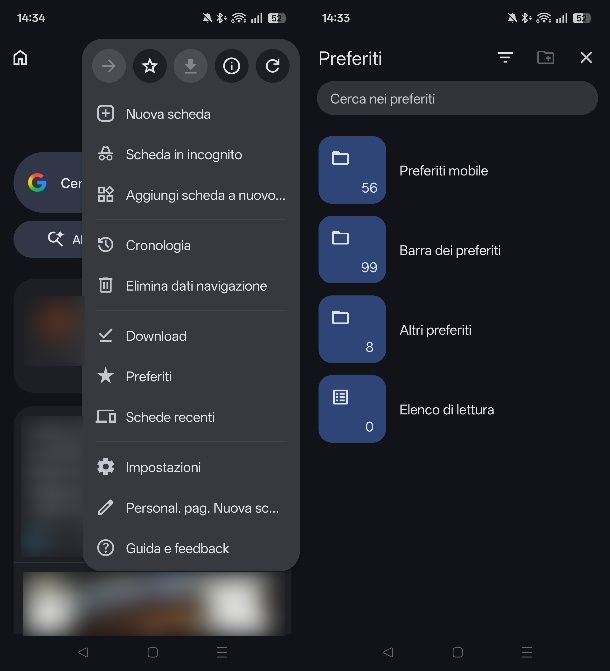Tap Android home button on left phone

click(x=153, y=652)
